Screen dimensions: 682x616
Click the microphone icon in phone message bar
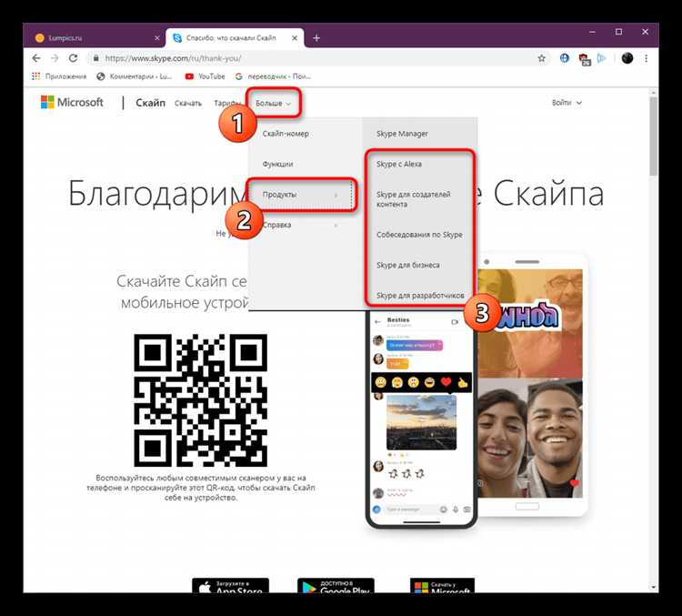click(456, 510)
